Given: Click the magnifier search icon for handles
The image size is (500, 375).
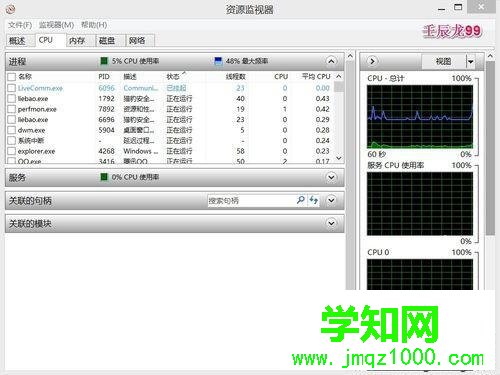Looking at the screenshot, I should click(x=301, y=200).
